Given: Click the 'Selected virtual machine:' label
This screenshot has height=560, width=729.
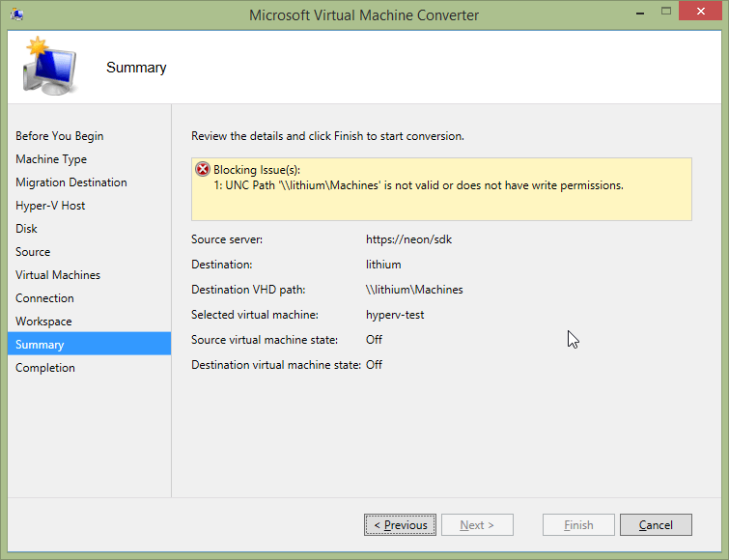Looking at the screenshot, I should click(255, 315).
